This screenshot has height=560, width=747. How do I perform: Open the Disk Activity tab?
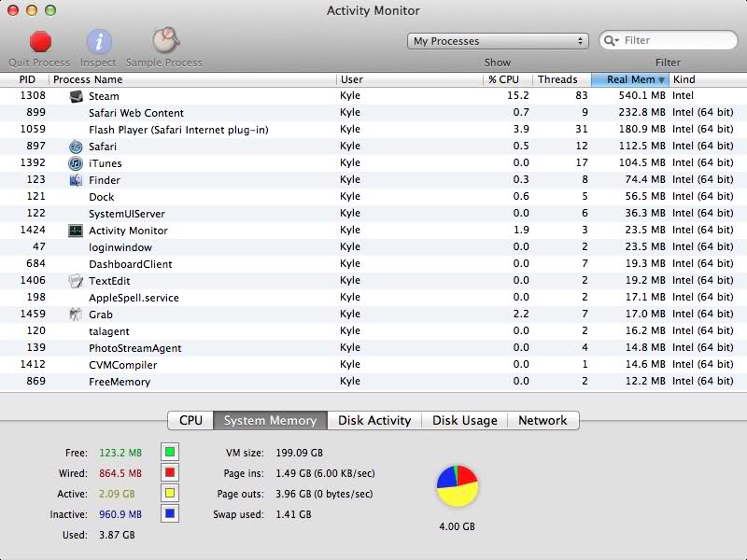pos(374,421)
